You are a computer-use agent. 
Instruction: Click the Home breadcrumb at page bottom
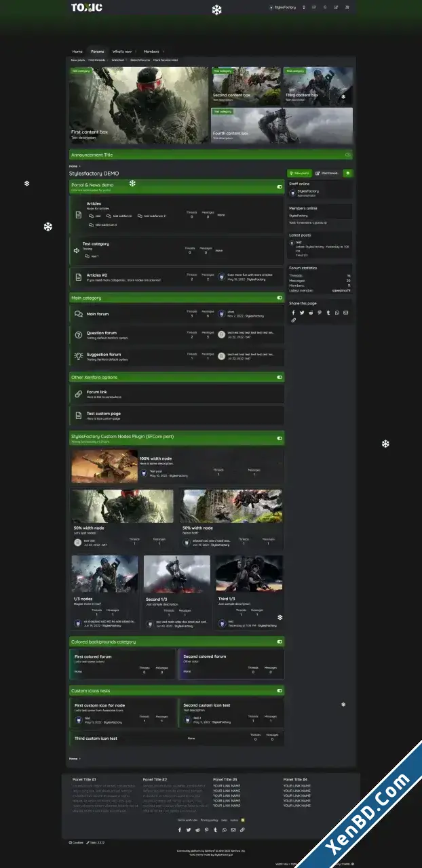coord(73,758)
